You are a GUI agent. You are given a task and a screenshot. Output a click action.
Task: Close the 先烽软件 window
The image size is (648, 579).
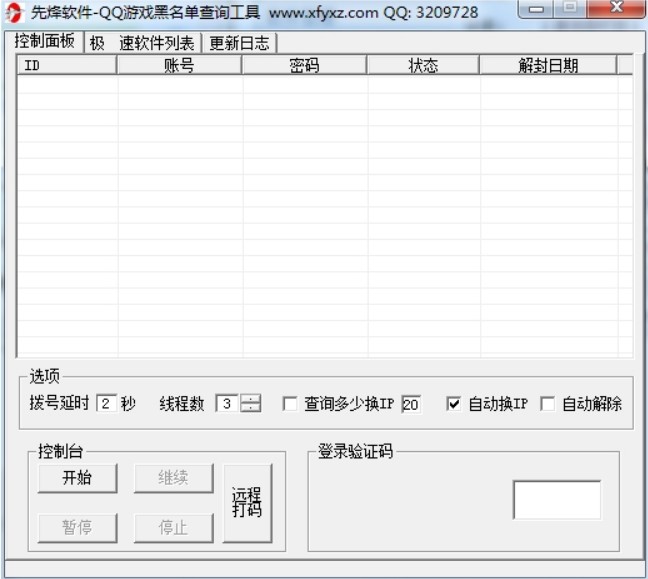[x=616, y=8]
